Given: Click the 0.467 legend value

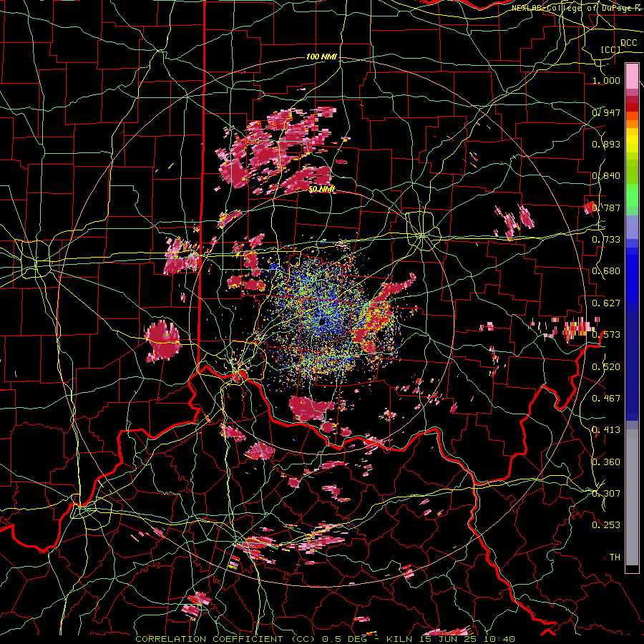Looking at the screenshot, I should 606,398.
